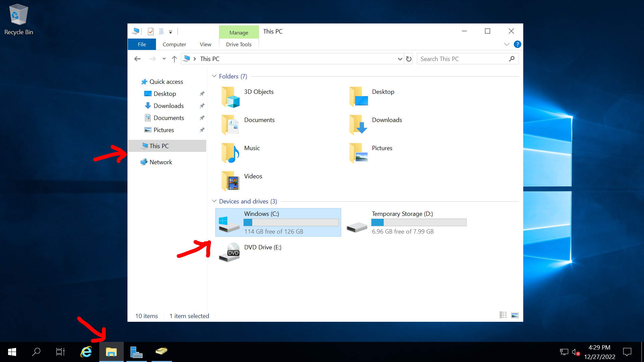Launch Internet Explorer from taskbar
The width and height of the screenshot is (644, 362).
[86, 352]
